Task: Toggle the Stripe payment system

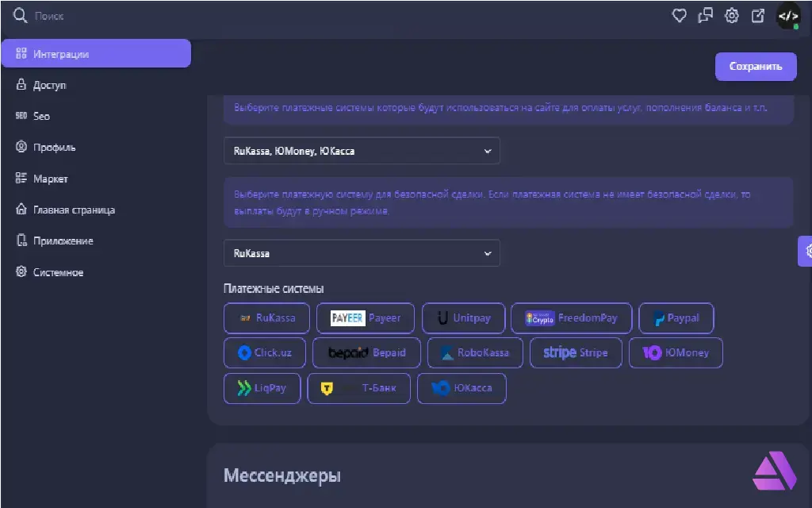Action: tap(576, 353)
